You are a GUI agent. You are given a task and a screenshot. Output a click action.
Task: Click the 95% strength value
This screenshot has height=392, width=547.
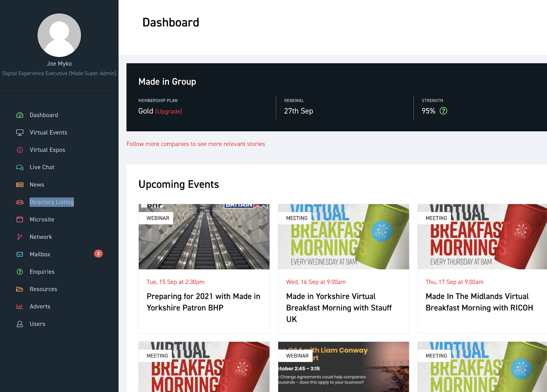pyautogui.click(x=428, y=111)
